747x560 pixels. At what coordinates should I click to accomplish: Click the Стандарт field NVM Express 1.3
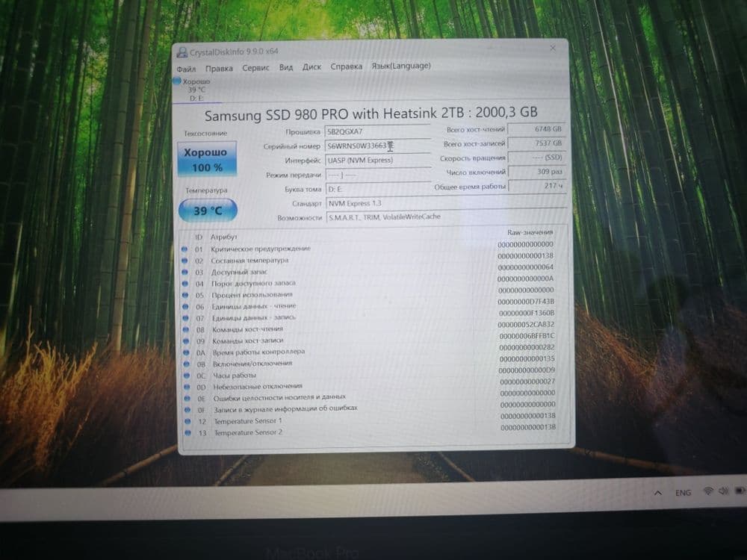click(x=447, y=203)
